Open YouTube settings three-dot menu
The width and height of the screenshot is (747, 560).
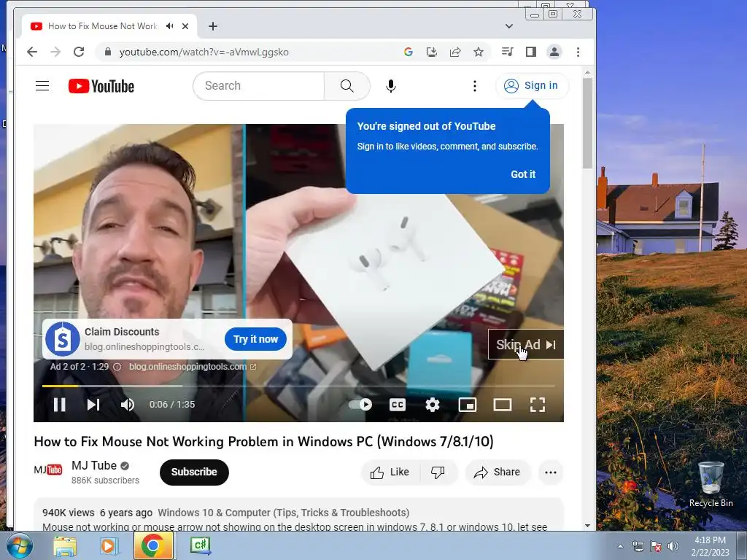coord(474,86)
